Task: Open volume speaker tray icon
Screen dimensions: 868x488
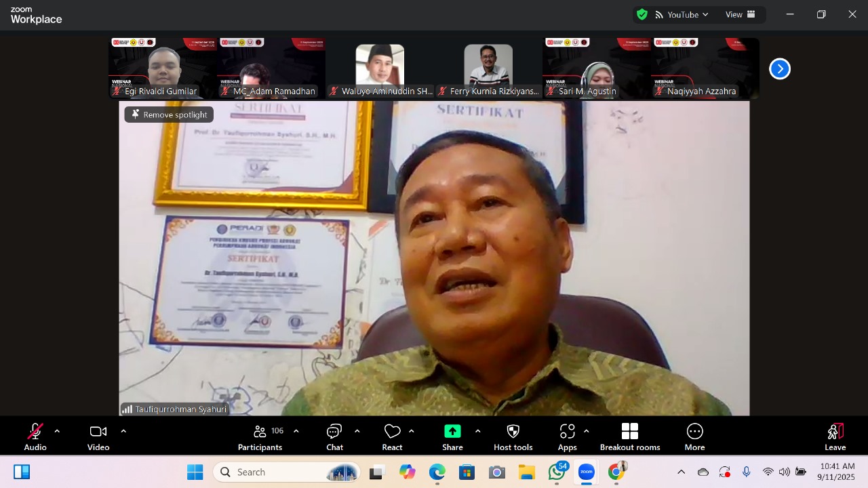Action: click(x=785, y=472)
